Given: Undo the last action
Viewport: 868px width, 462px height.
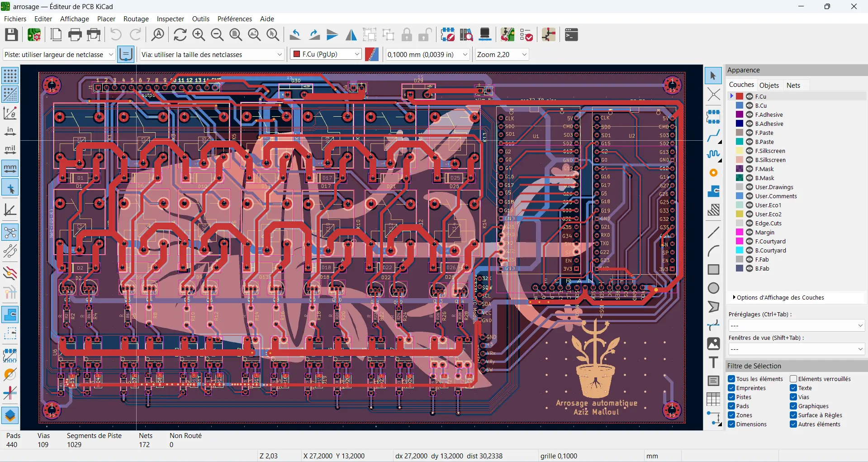Looking at the screenshot, I should coord(115,35).
